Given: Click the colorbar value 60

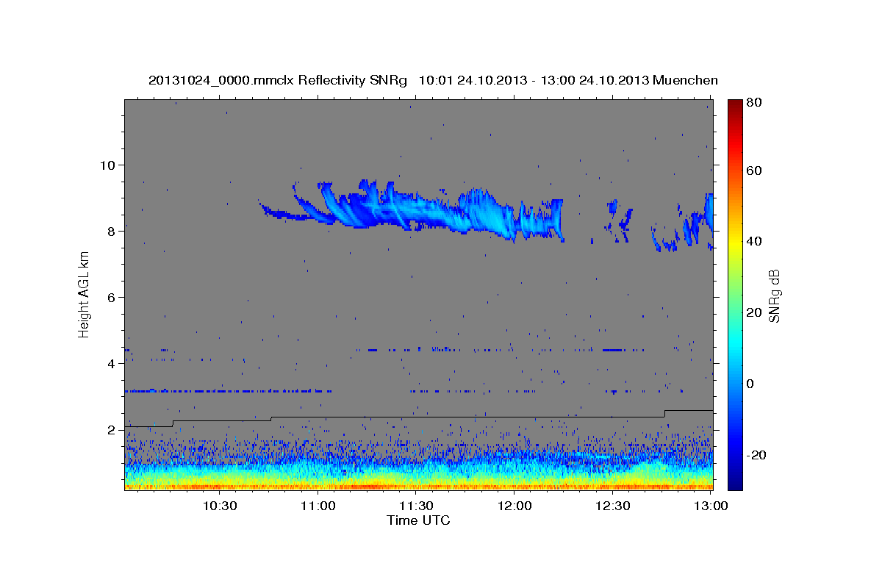Looking at the screenshot, I should click(x=754, y=170).
